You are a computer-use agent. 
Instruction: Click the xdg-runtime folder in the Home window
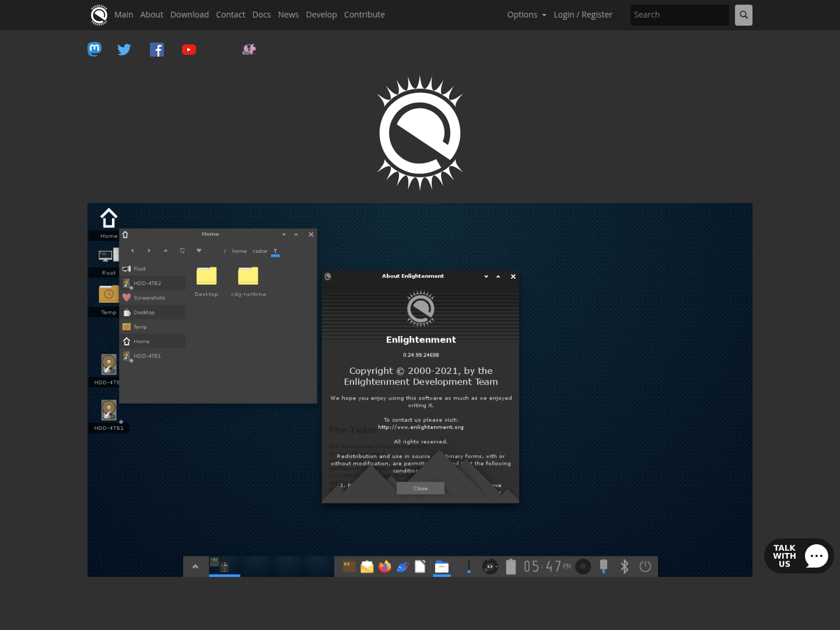pos(248,282)
